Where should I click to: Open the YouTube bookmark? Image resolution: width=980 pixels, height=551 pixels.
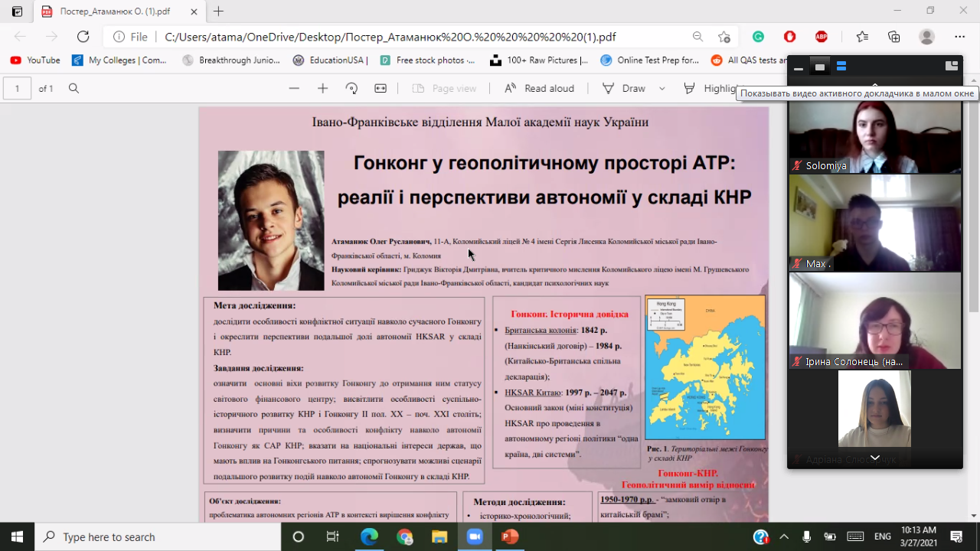tap(35, 60)
